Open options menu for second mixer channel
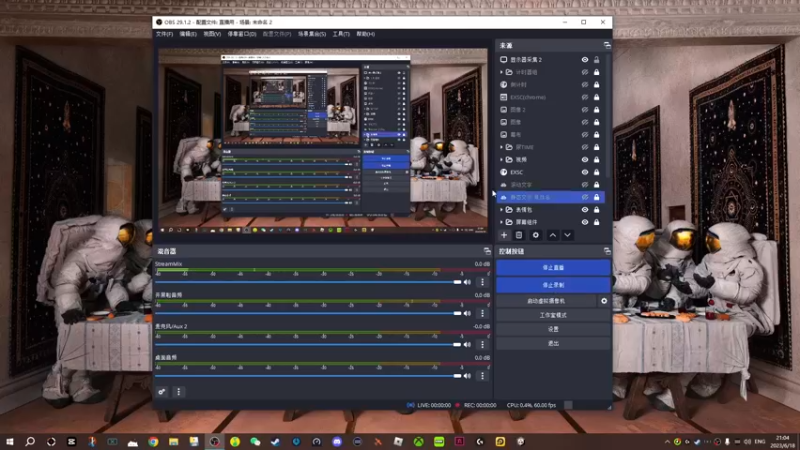800x450 pixels. pyautogui.click(x=482, y=313)
